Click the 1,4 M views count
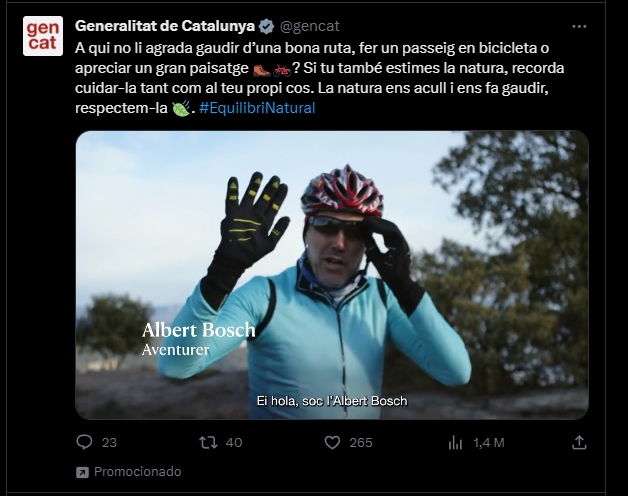 click(489, 442)
